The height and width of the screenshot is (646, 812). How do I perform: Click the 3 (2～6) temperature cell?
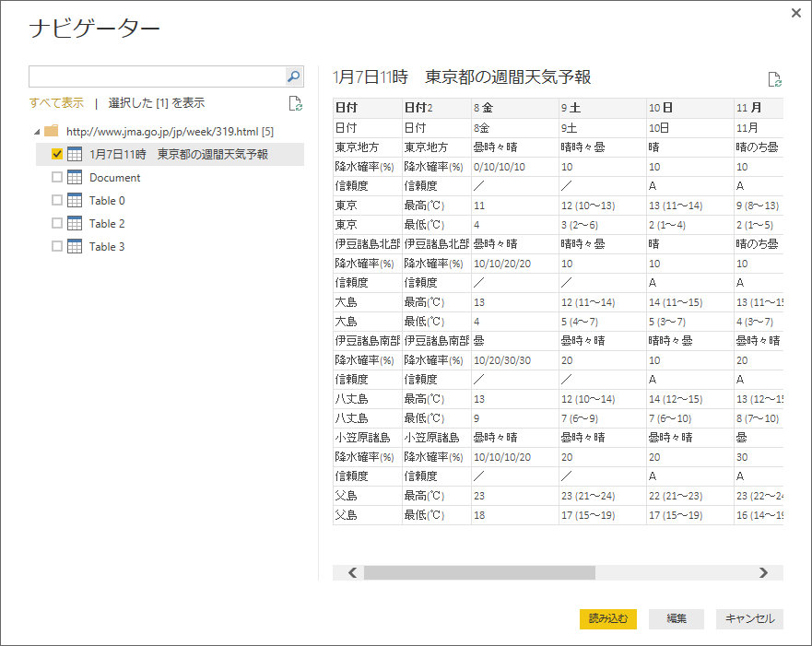[x=602, y=225]
